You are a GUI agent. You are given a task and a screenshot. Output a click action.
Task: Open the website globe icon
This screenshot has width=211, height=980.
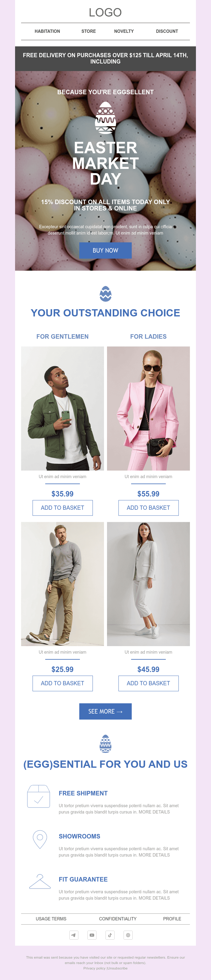tap(128, 935)
